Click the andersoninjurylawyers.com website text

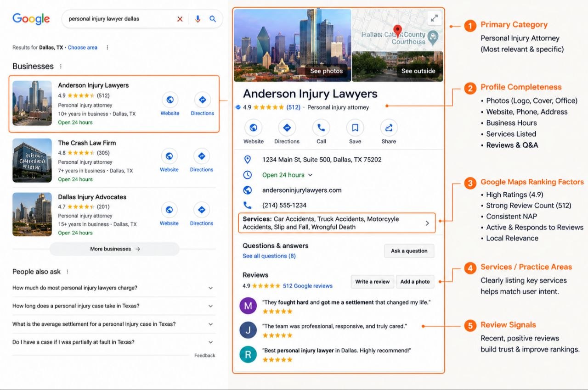pyautogui.click(x=302, y=190)
